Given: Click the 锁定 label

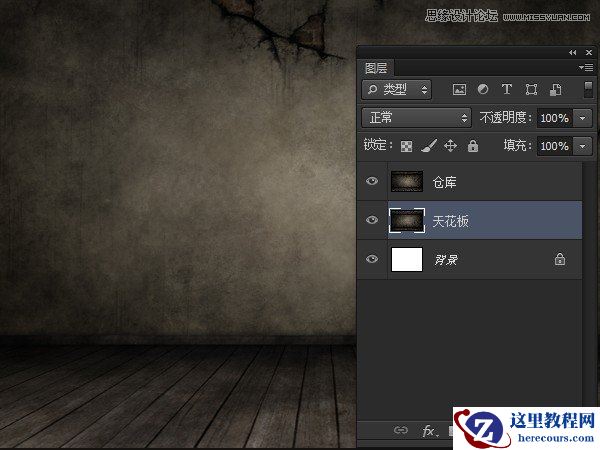Looking at the screenshot, I should click(x=378, y=145).
